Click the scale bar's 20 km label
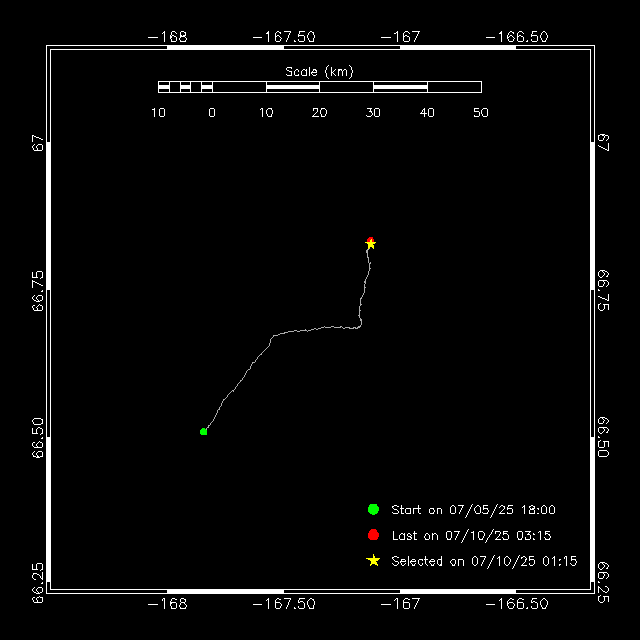640x640 pixels. [319, 113]
